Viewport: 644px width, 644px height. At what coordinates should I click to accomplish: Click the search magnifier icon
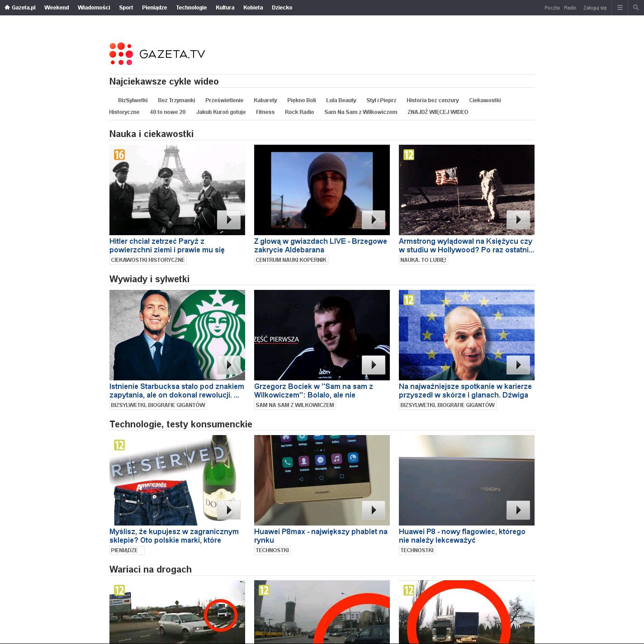click(x=636, y=8)
